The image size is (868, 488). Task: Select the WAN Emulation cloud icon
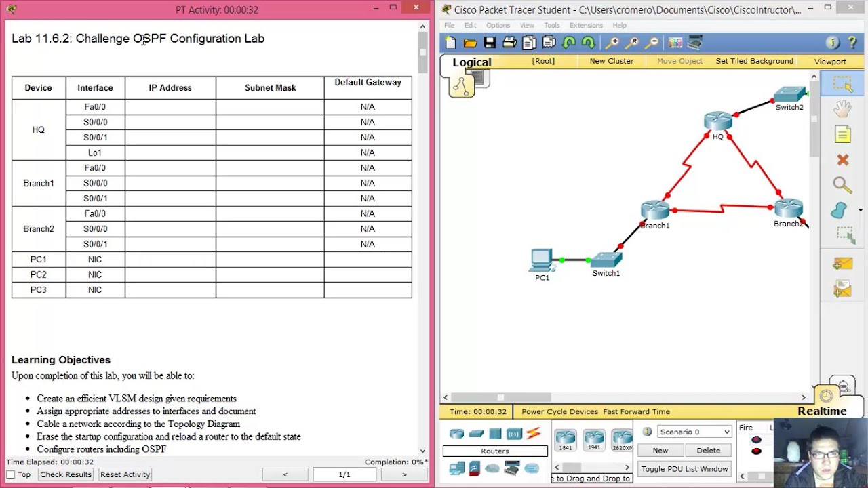[x=492, y=468]
